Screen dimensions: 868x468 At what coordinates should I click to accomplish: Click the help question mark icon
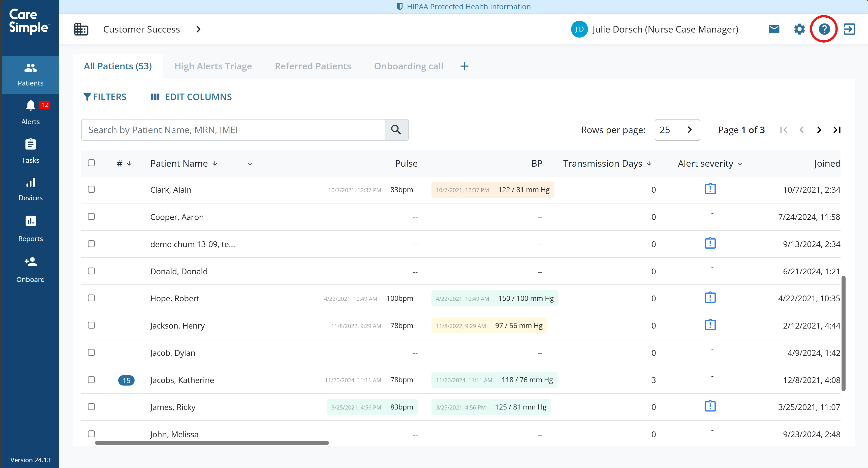(x=824, y=29)
